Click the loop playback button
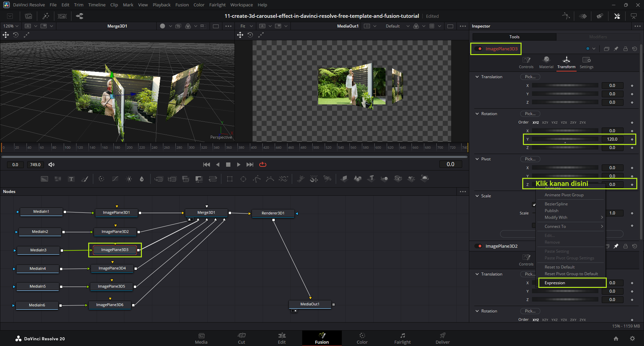The width and height of the screenshot is (644, 346). [263, 164]
